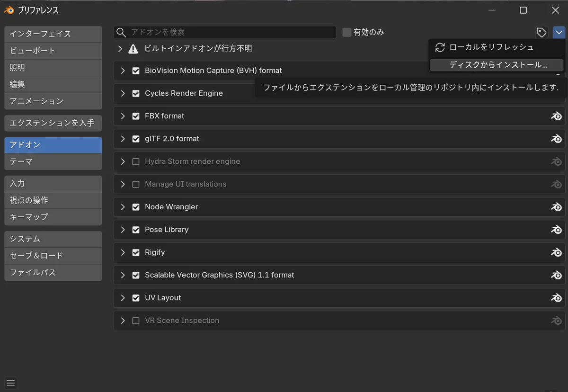The width and height of the screenshot is (568, 392).
Task: Expand the glTF 2.0 format add-on row
Action: 123,139
